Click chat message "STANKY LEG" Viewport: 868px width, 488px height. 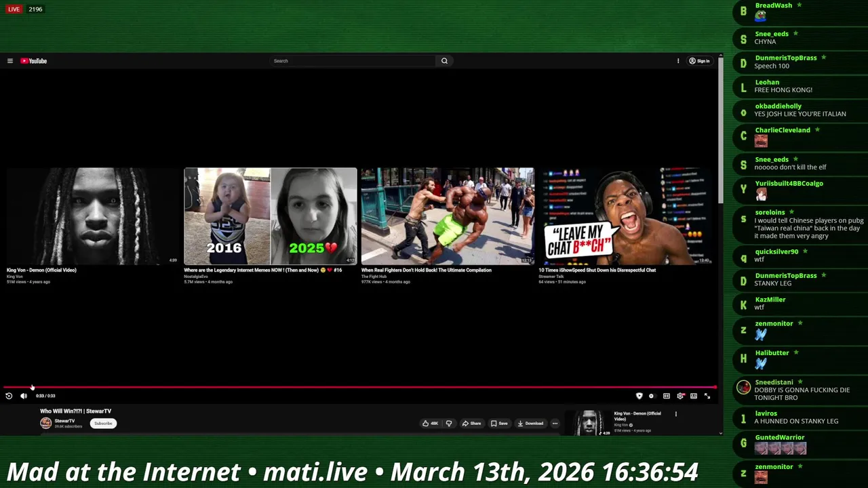pyautogui.click(x=773, y=283)
